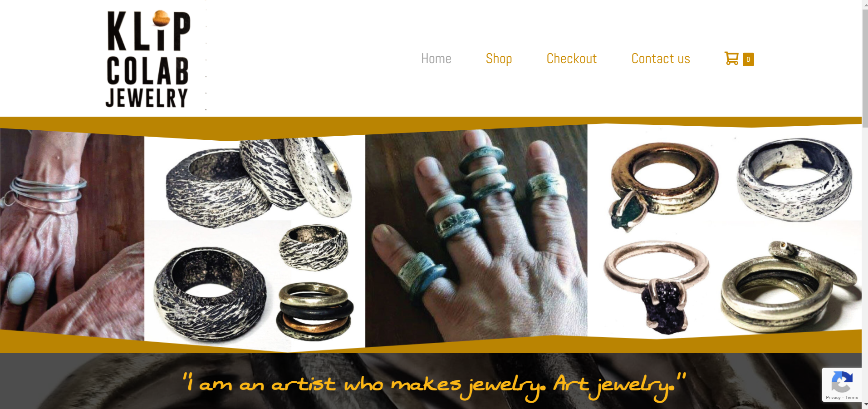This screenshot has height=409, width=868.
Task: Click the artist quote banner text
Action: 434,386
